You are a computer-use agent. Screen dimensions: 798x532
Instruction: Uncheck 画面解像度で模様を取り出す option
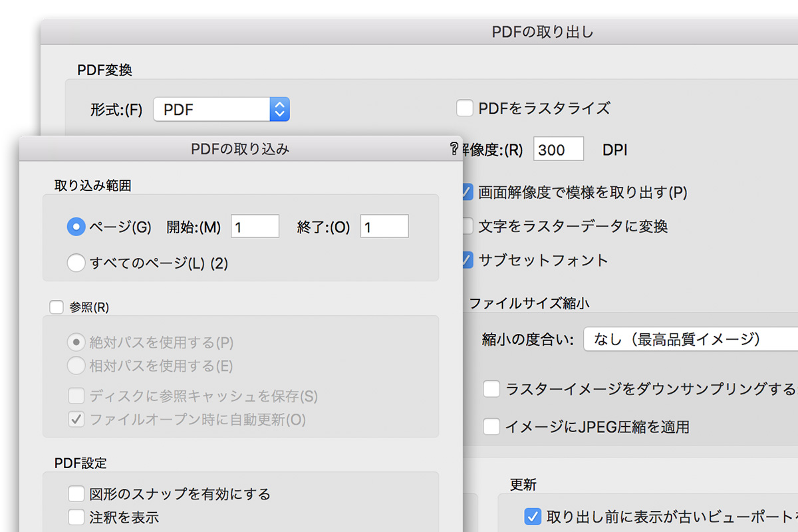coord(467,192)
